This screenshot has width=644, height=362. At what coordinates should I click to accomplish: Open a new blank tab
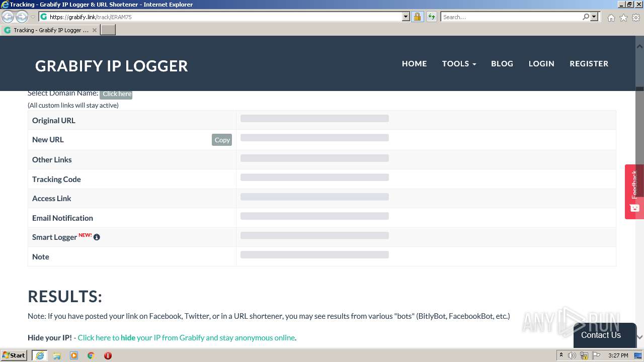[108, 30]
